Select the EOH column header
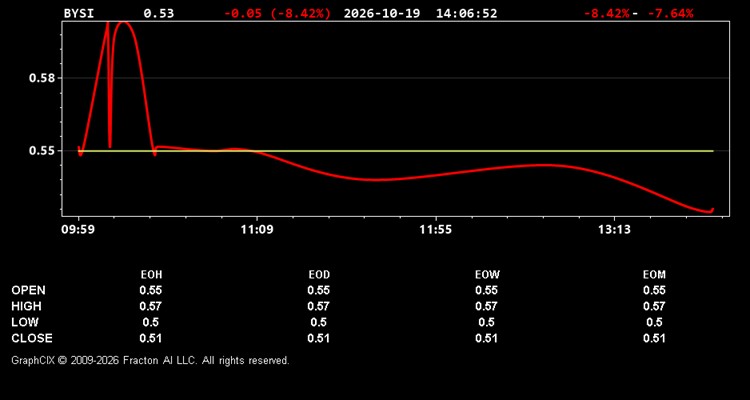This screenshot has width=750, height=400. pyautogui.click(x=151, y=275)
